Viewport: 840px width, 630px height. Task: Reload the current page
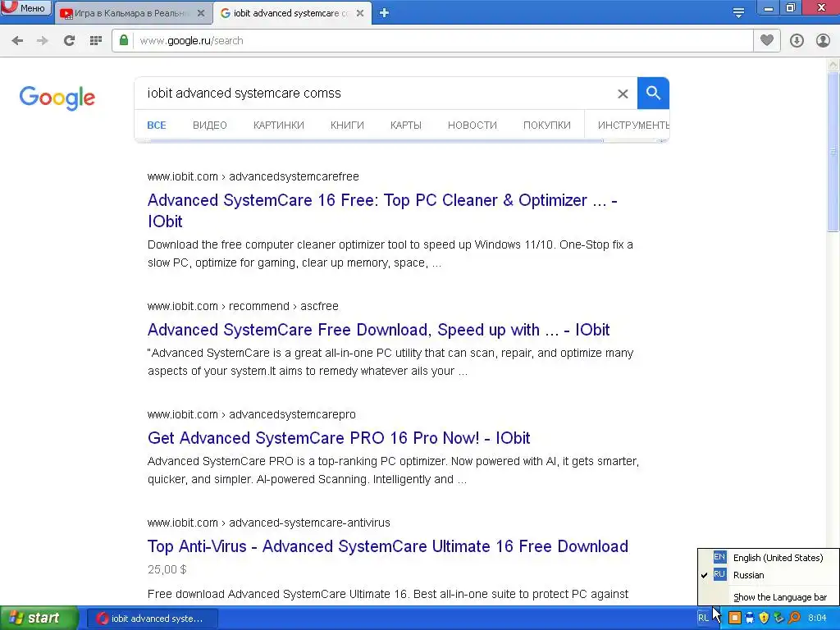(69, 41)
